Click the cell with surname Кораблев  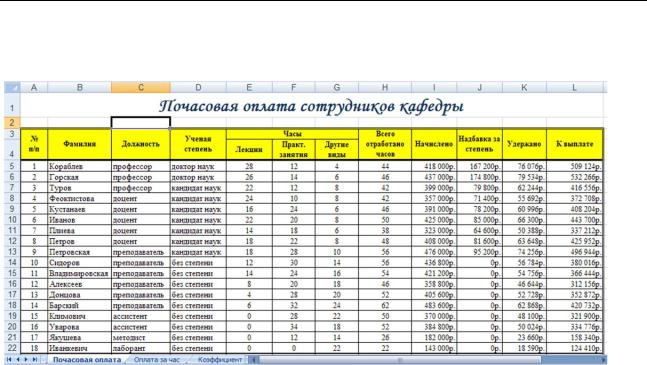pyautogui.click(x=79, y=166)
